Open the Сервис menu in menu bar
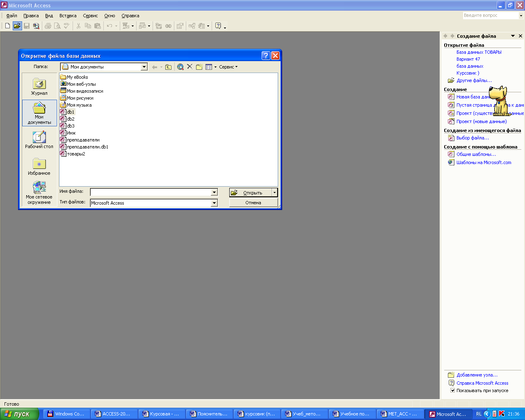This screenshot has height=420, width=525. point(90,16)
